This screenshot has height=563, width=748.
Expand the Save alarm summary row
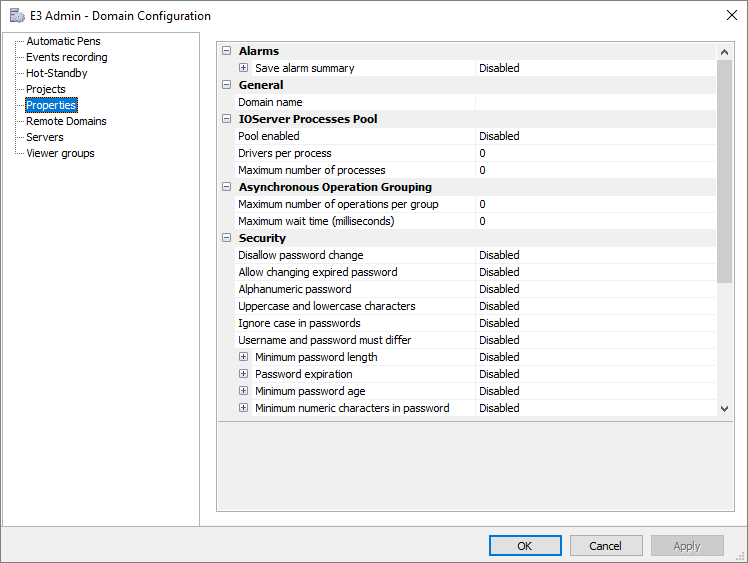[x=243, y=68]
